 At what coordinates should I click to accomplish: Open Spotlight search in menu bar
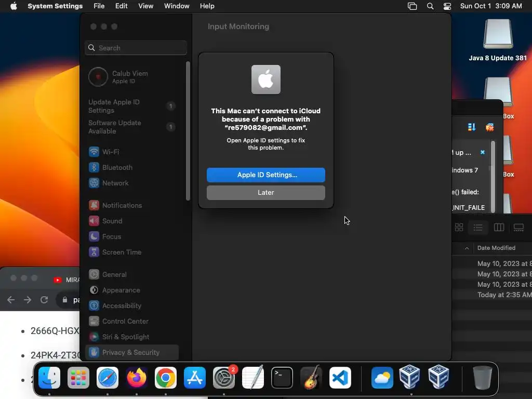(430, 6)
